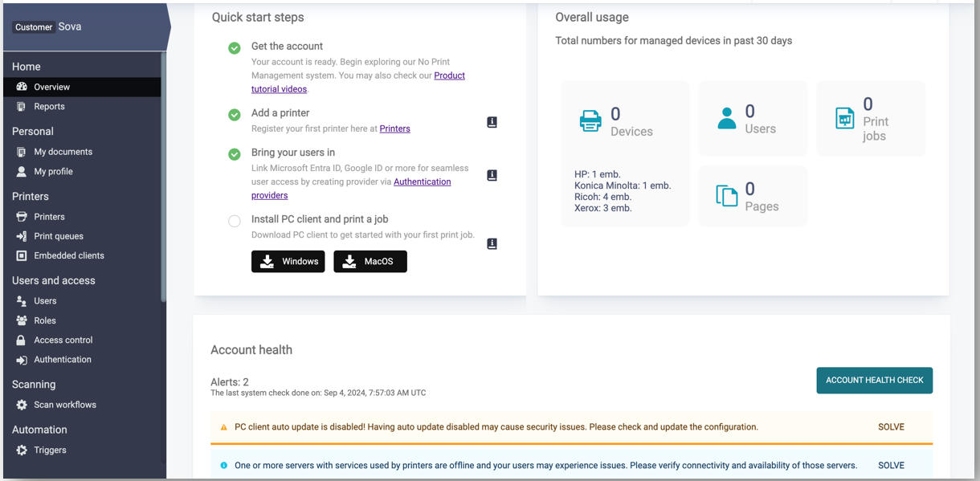
Task: Open the guide icon next to Bring your users in
Action: (x=492, y=175)
